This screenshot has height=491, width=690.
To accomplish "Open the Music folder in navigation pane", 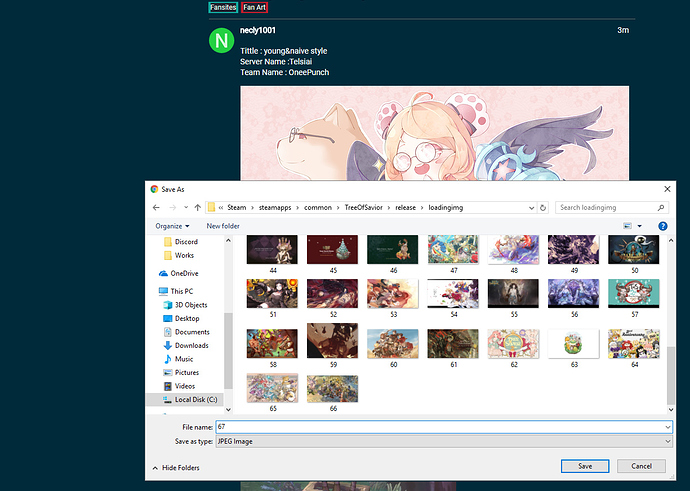I will pos(184,359).
